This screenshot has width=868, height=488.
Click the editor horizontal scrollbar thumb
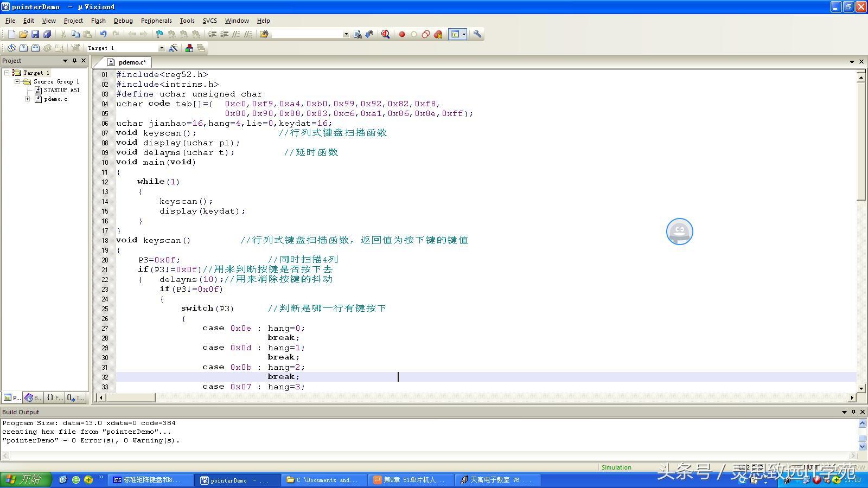pyautogui.click(x=131, y=397)
